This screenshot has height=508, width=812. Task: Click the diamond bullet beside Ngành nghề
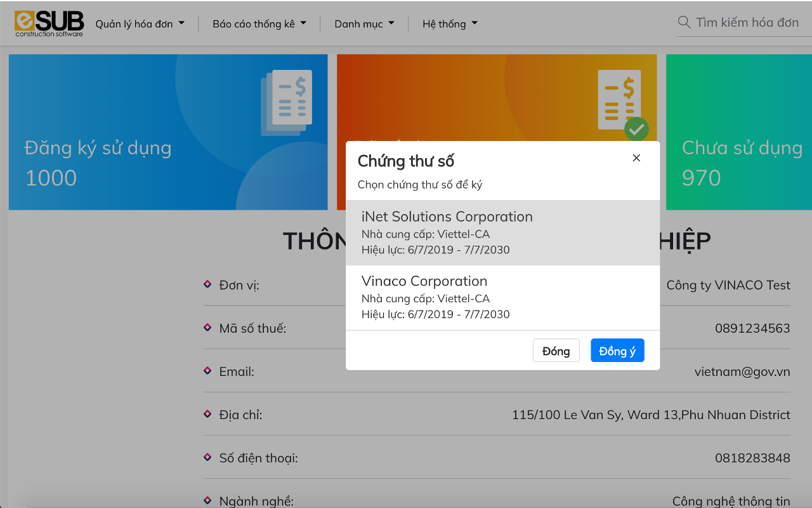[x=207, y=500]
